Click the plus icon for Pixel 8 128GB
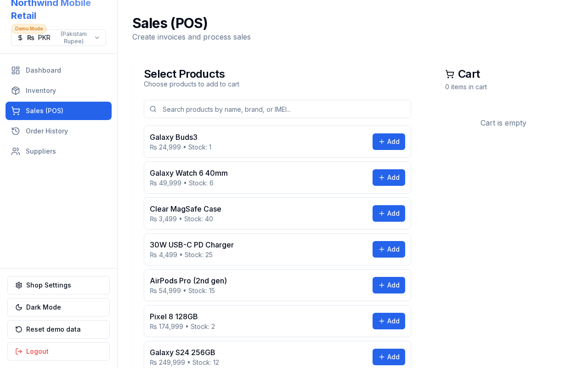The image size is (588, 368). point(381,321)
